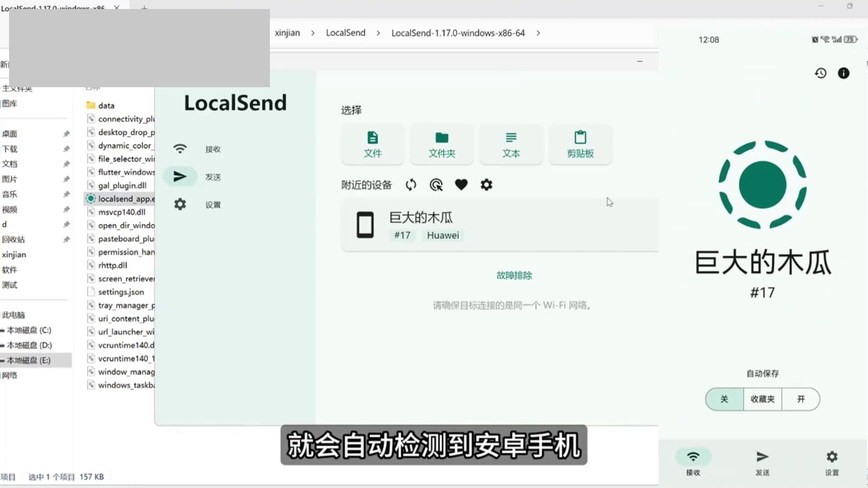The image size is (868, 488).
Task: Select localsend_app executable in file list
Action: pos(120,199)
